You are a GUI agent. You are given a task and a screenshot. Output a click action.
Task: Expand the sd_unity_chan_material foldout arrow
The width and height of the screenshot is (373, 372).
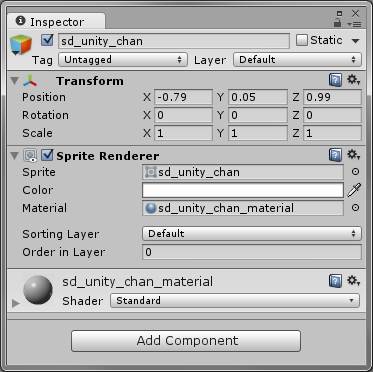tap(15, 303)
